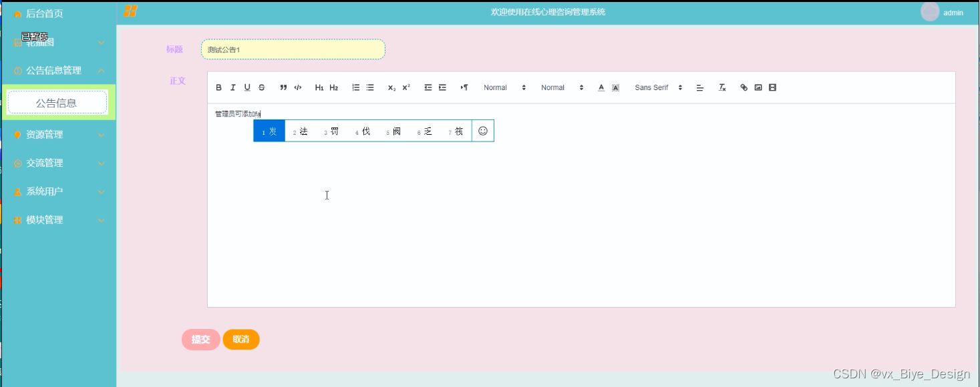Apply subscript formatting

392,87
